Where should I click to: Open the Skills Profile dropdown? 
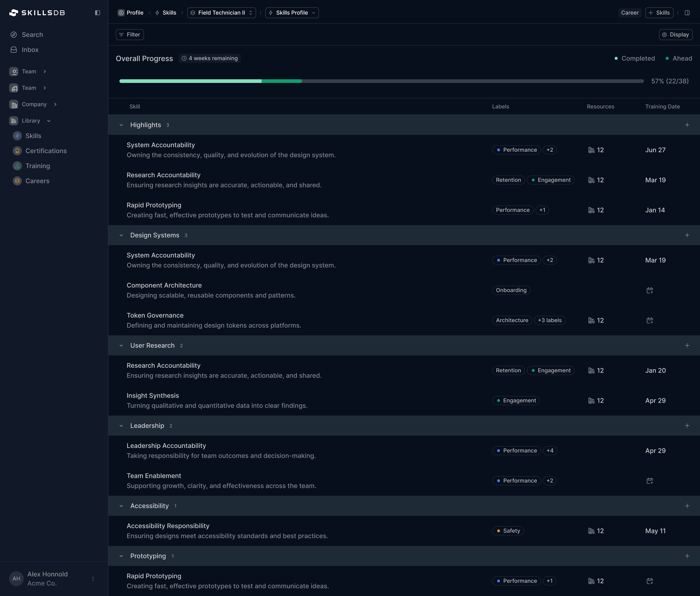coord(292,13)
